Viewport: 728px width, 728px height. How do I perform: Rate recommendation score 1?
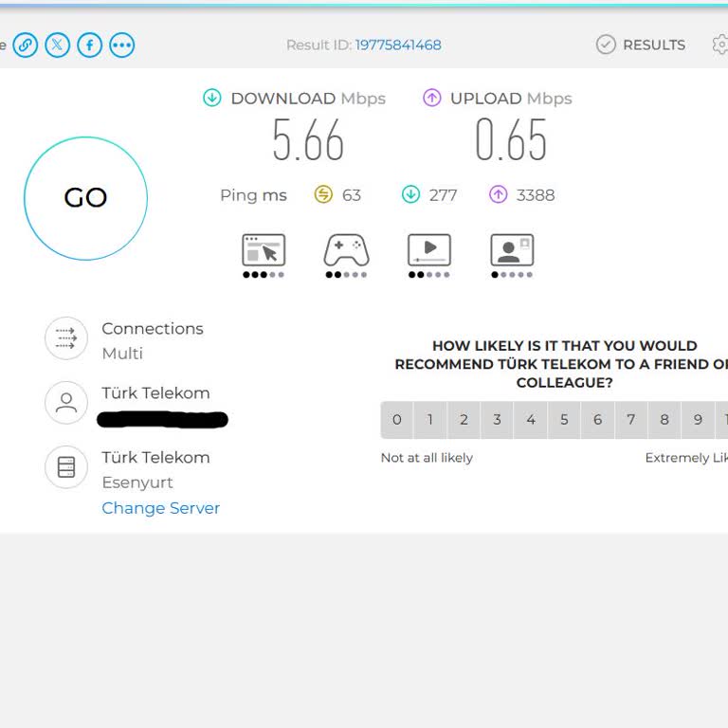click(430, 420)
